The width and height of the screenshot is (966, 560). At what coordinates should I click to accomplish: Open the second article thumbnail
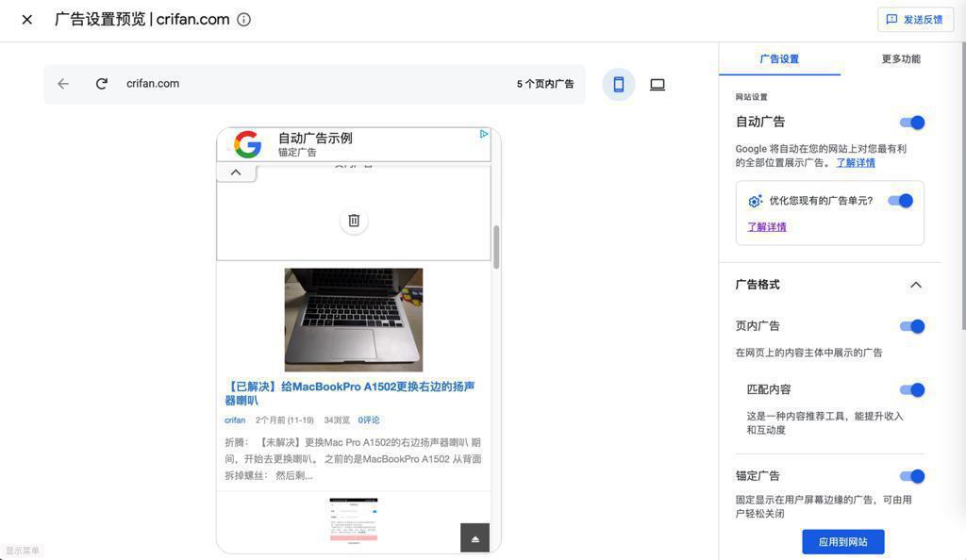coord(354,520)
